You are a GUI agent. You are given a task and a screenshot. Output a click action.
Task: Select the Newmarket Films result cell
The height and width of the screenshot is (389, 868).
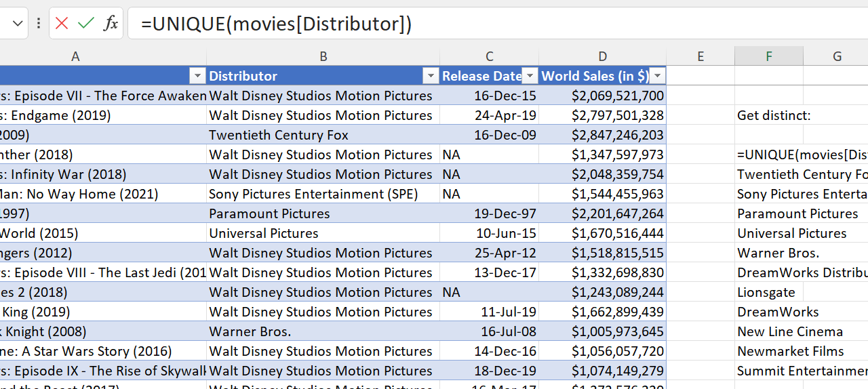tap(790, 351)
